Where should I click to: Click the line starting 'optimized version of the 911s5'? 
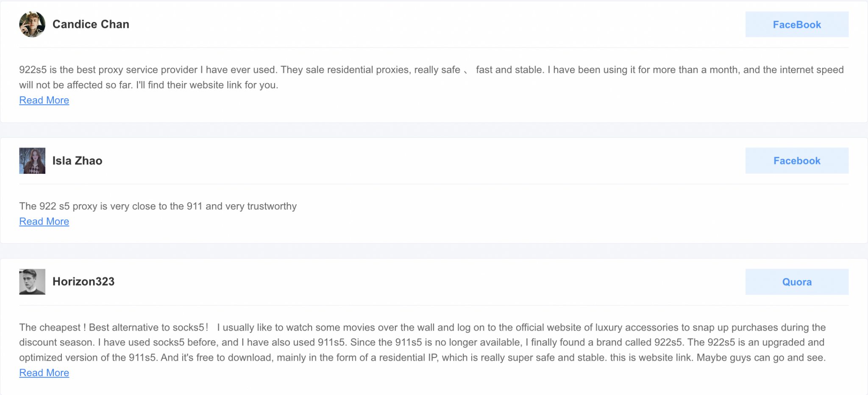[x=423, y=358]
